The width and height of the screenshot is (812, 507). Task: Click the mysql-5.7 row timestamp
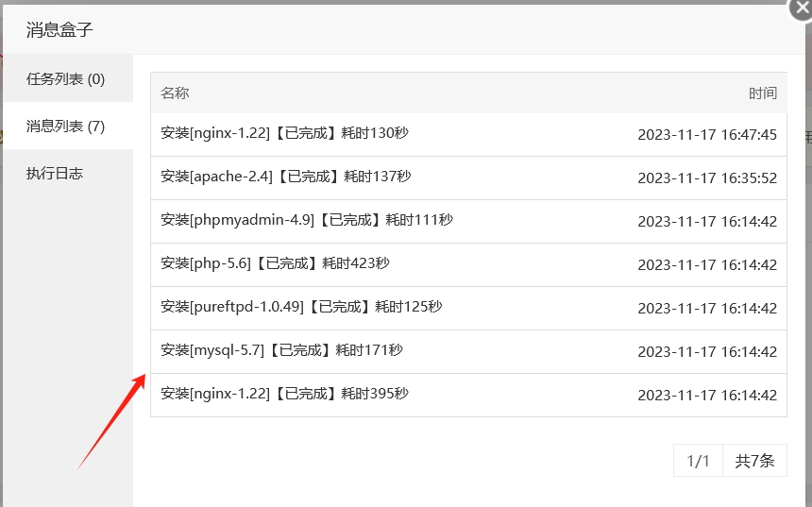[x=707, y=352]
